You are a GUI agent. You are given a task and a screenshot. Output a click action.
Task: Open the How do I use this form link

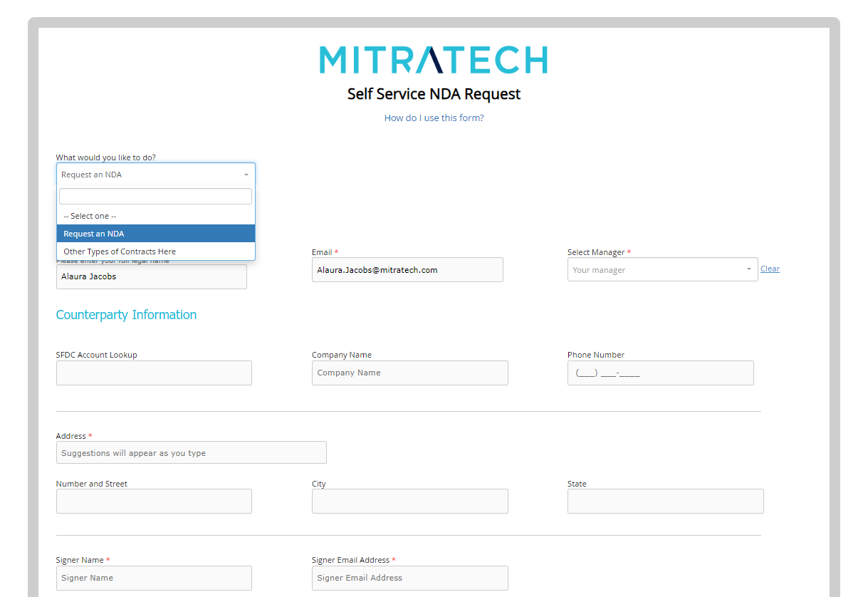(x=433, y=118)
